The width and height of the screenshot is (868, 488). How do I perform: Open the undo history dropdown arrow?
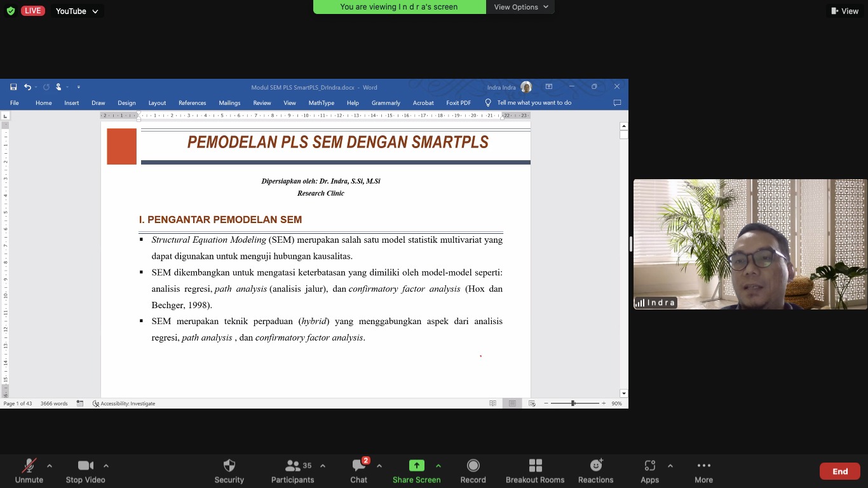pos(36,87)
